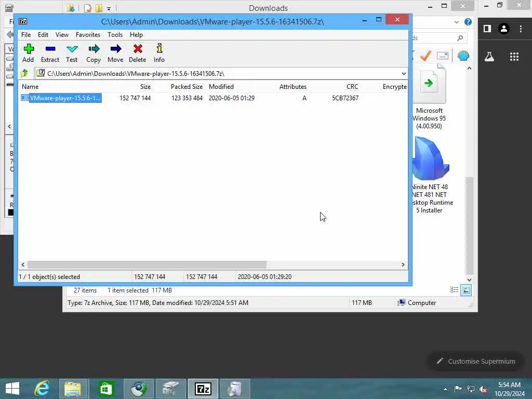Sort by the Size column header
Viewport: 532px width, 399px height.
pos(145,87)
